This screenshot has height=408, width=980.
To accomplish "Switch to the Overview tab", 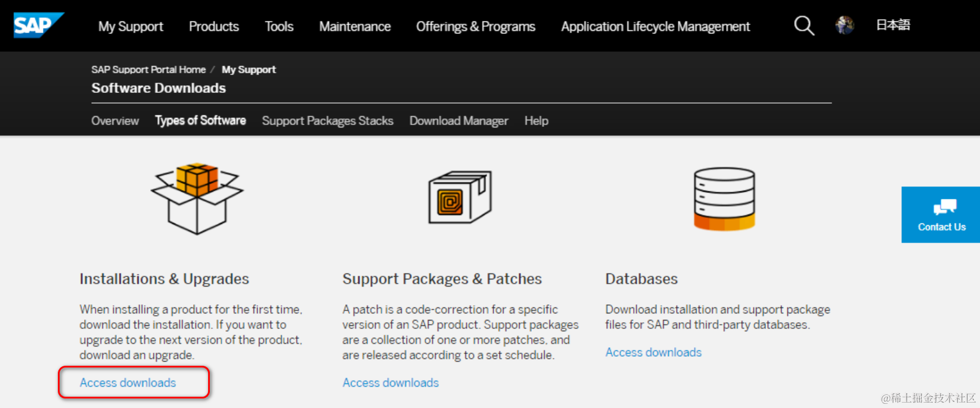I will pos(115,121).
